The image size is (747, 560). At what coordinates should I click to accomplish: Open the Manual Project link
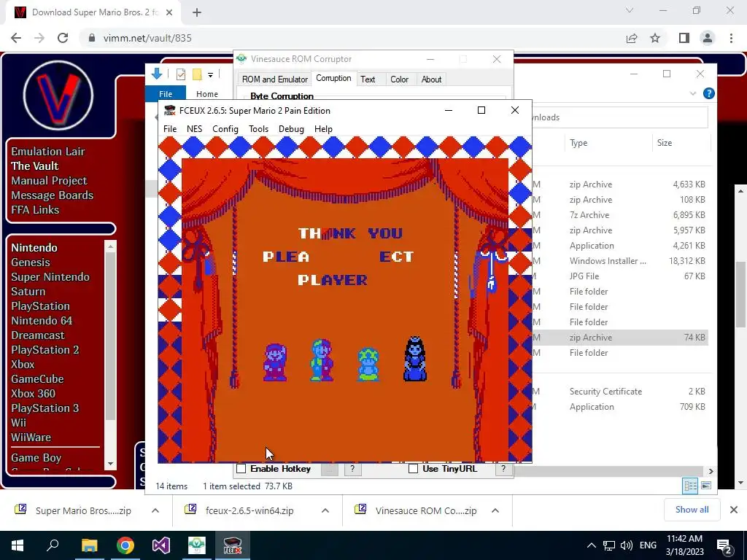(49, 181)
